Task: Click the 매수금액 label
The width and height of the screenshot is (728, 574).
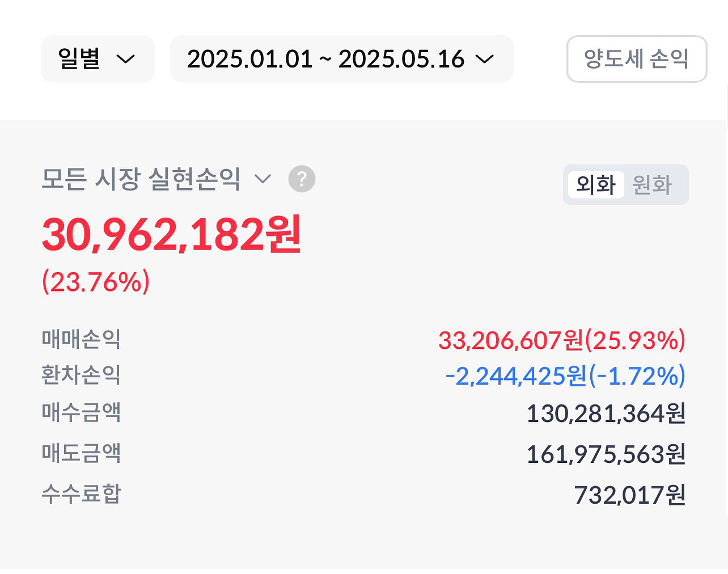Action: 81,412
